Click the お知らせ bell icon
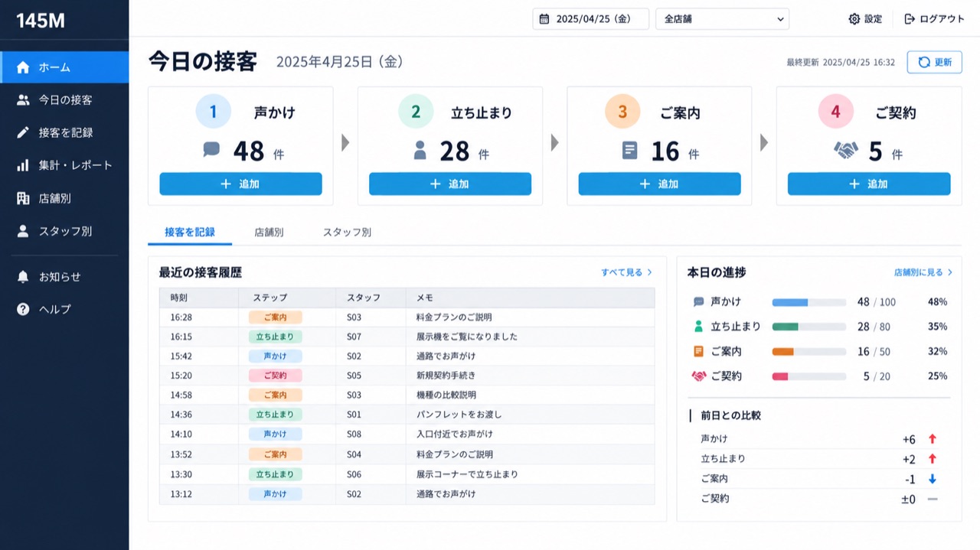Screen dimensions: 980x550 tap(23, 277)
